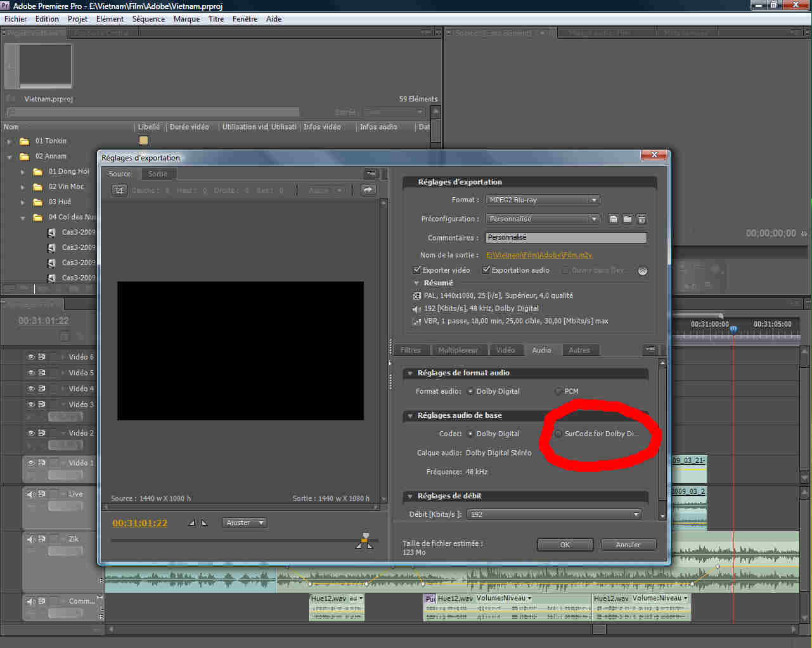
Task: Select the crop tool in export dialog
Action: click(x=119, y=190)
